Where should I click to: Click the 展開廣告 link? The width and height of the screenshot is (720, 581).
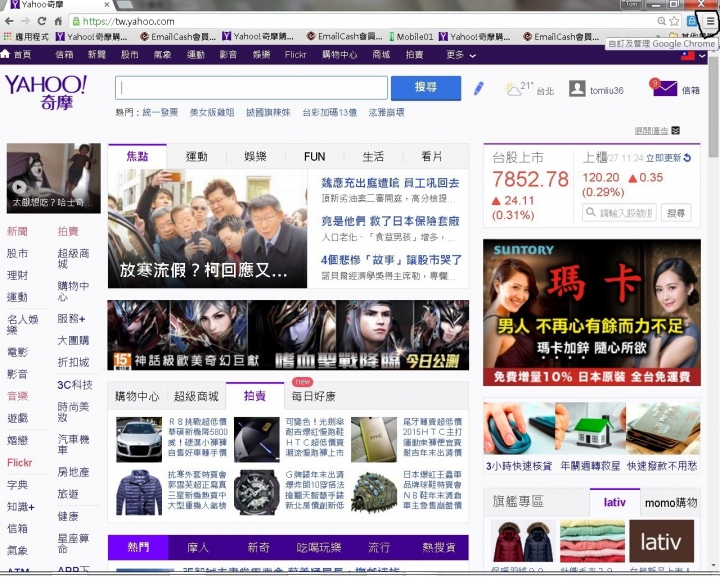click(652, 130)
